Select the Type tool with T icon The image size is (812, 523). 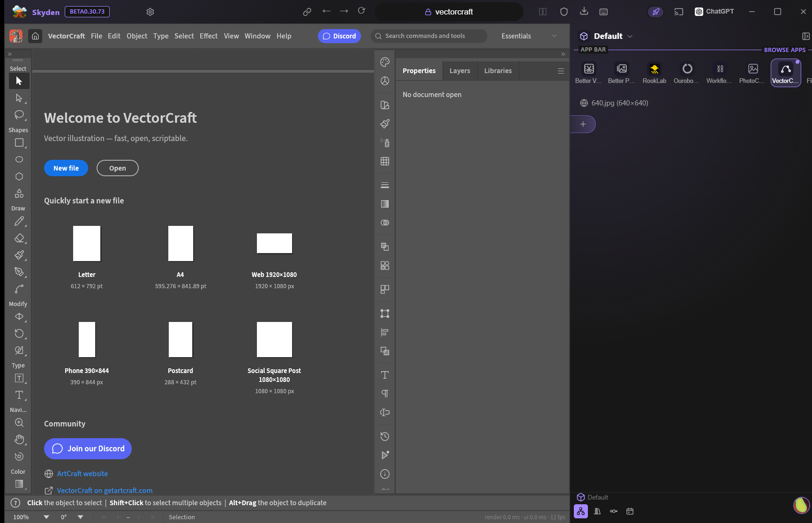pos(19,395)
